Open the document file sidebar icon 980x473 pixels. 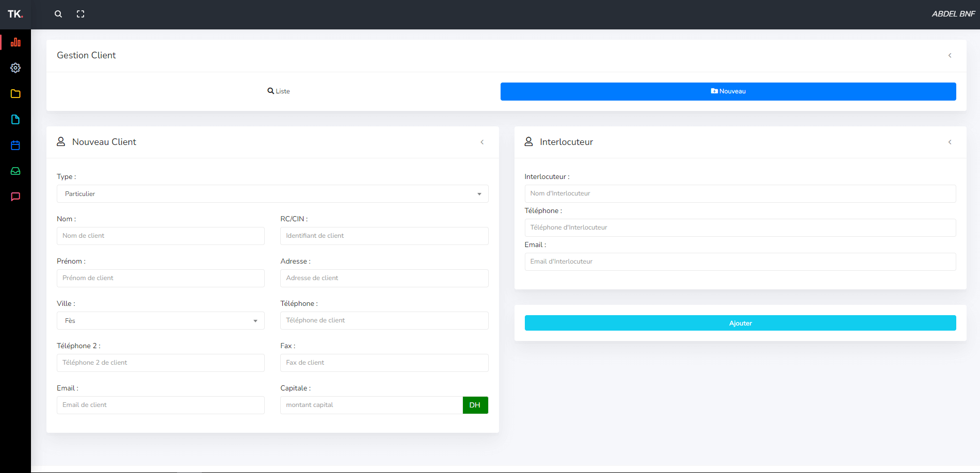(15, 119)
